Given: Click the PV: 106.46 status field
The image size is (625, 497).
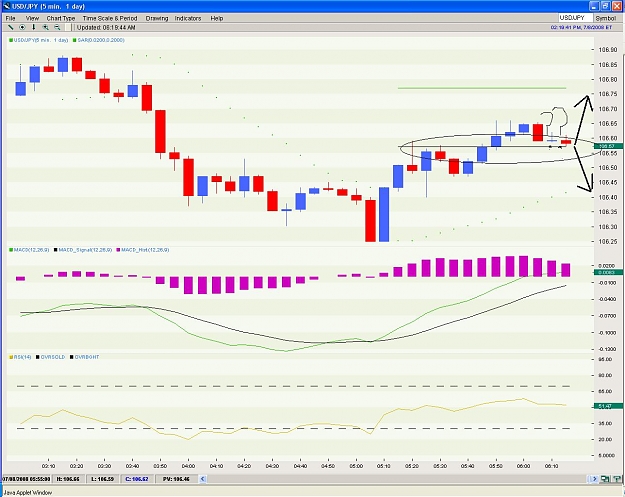Looking at the screenshot, I should pyautogui.click(x=176, y=479).
